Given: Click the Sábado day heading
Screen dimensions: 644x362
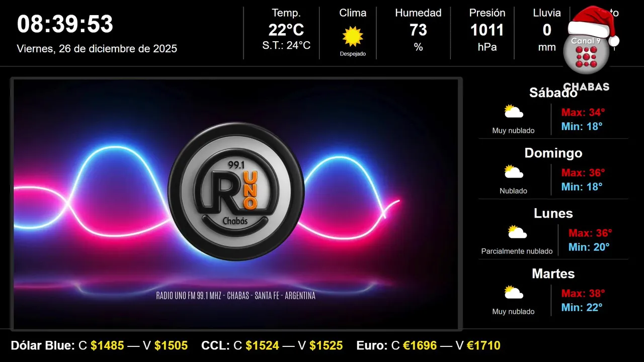Looking at the screenshot, I should tap(553, 93).
